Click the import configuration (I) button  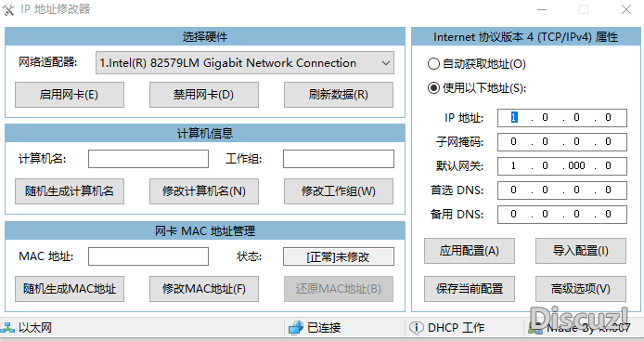pyautogui.click(x=581, y=251)
